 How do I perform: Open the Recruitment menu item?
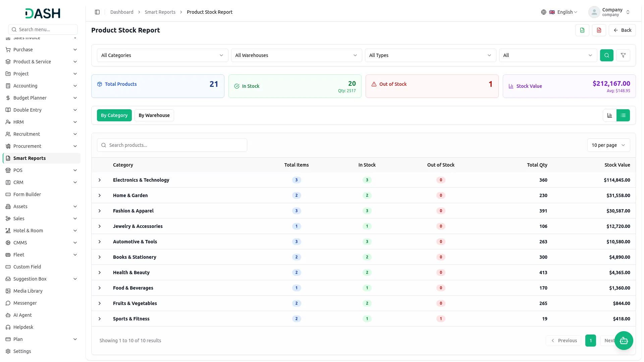click(42, 134)
